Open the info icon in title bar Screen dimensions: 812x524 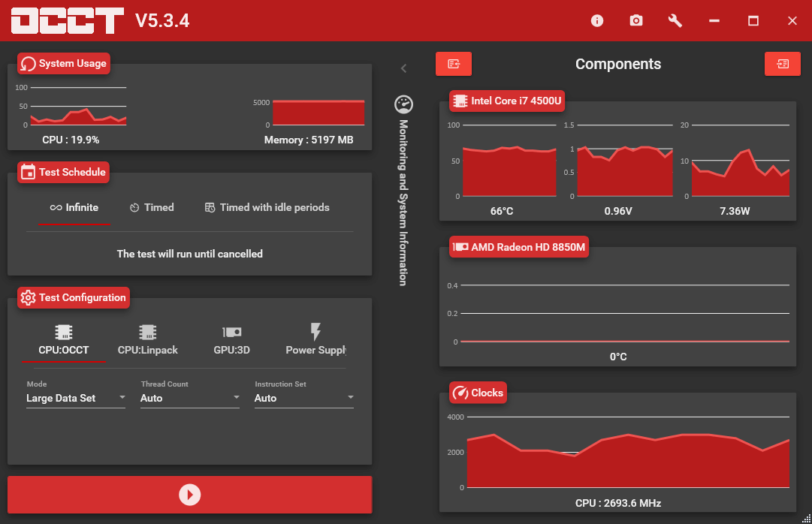[x=597, y=21]
